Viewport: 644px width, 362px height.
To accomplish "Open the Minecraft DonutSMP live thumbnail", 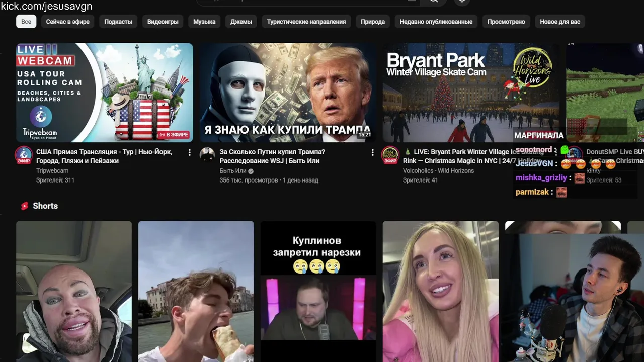I will point(605,93).
